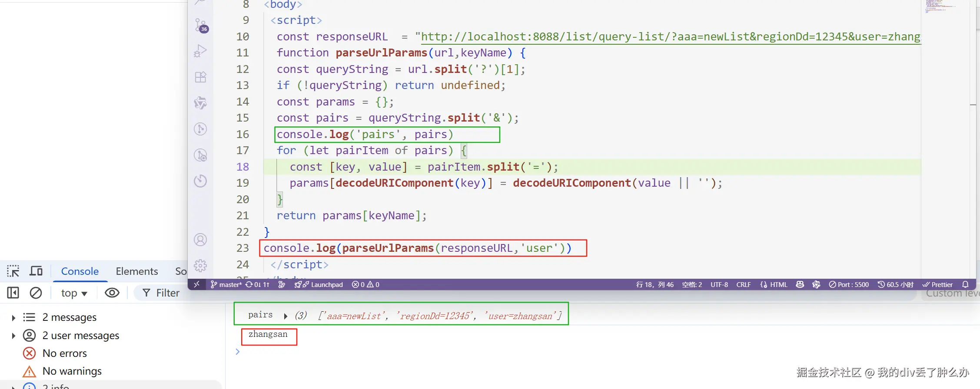Open the Prettier status item

[x=937, y=284]
